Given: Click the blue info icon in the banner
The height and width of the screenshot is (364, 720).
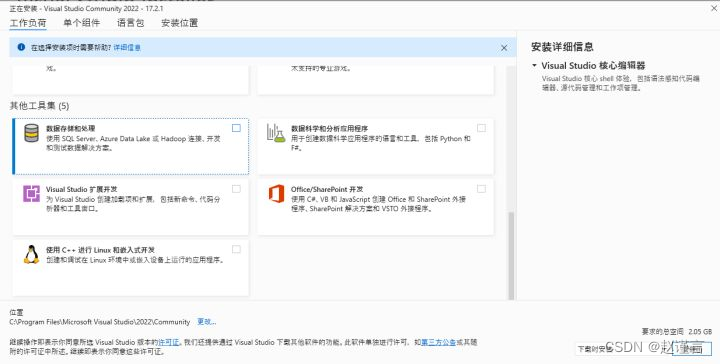Looking at the screenshot, I should tap(21, 47).
